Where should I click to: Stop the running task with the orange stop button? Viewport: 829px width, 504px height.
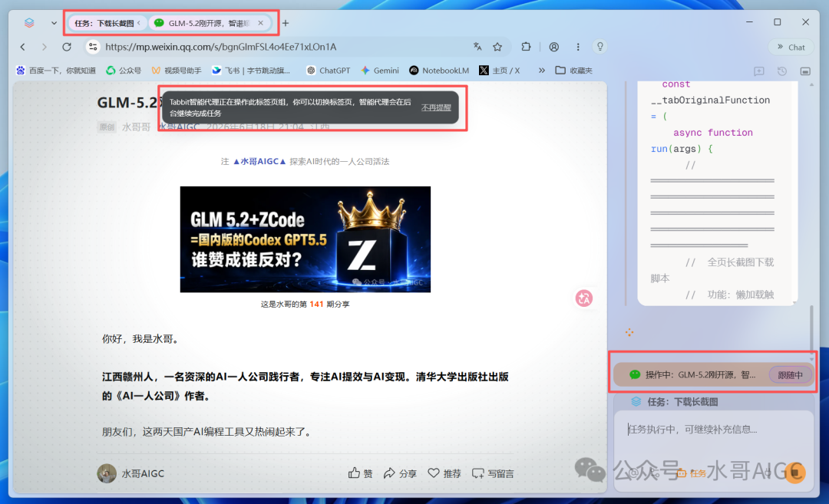[794, 473]
